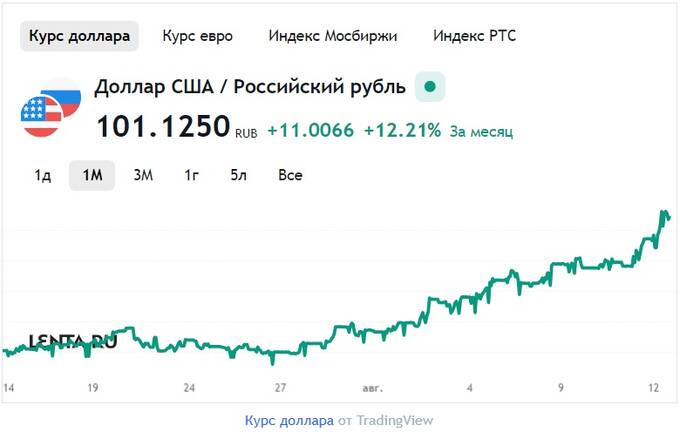Click the green market status dot
Image resolution: width=680 pixels, height=432 pixels.
pyautogui.click(x=430, y=87)
